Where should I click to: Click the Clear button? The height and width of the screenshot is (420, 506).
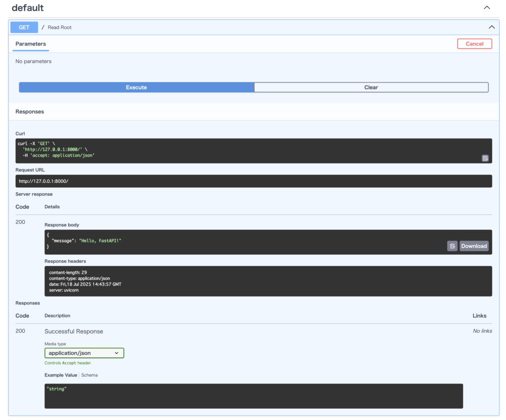coord(371,87)
